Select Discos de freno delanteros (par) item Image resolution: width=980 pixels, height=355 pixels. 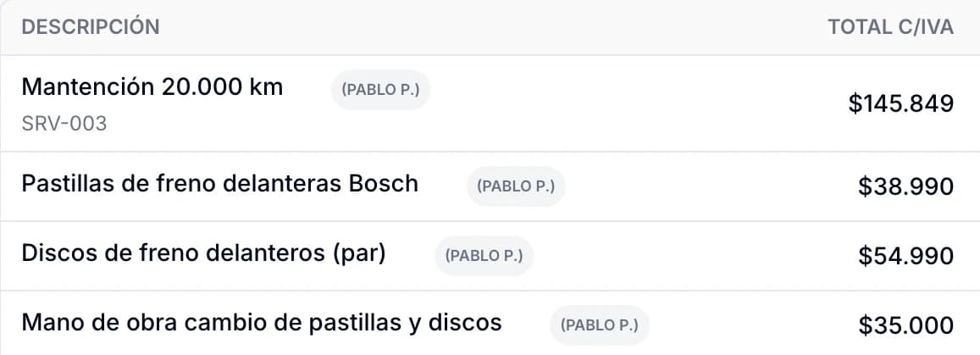coord(204,253)
